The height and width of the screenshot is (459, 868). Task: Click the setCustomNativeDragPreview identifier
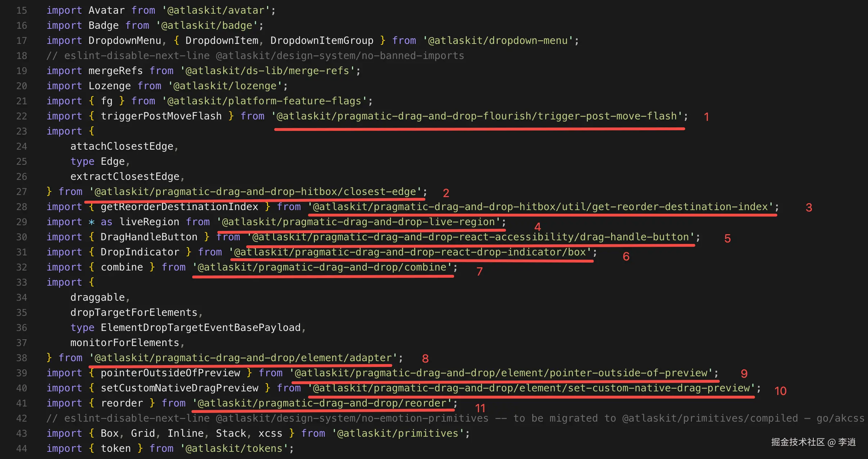179,388
